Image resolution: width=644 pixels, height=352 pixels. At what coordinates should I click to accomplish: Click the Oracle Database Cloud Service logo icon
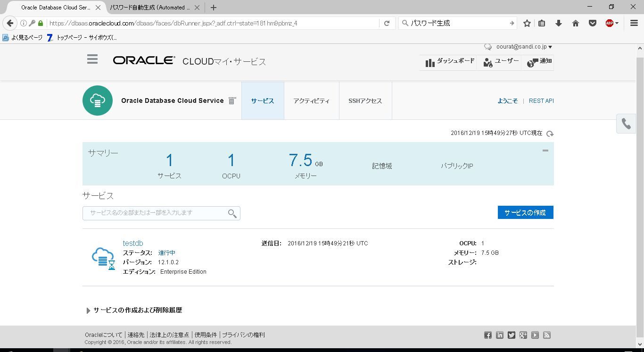pos(98,101)
